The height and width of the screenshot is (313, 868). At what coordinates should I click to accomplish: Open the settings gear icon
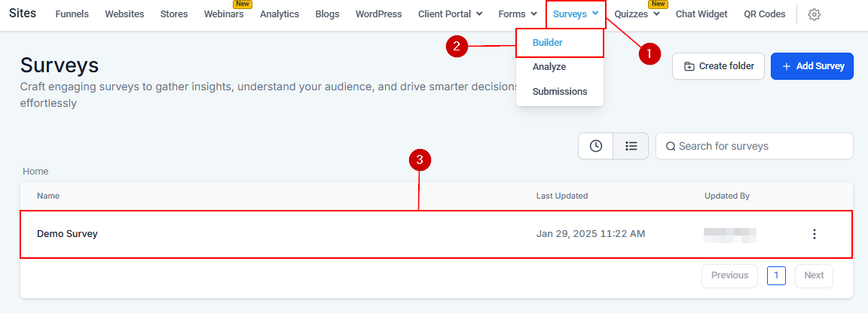pos(814,14)
